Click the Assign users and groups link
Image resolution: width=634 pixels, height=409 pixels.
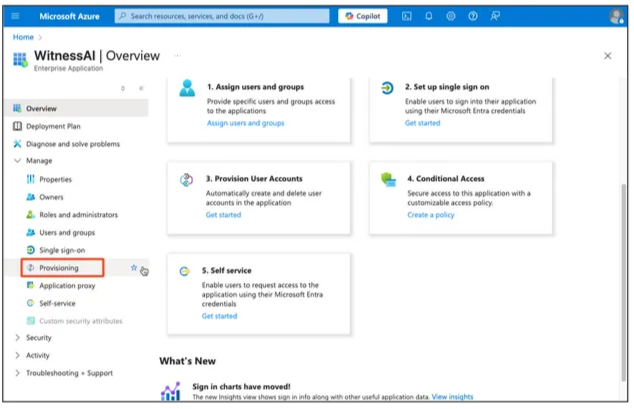point(245,123)
